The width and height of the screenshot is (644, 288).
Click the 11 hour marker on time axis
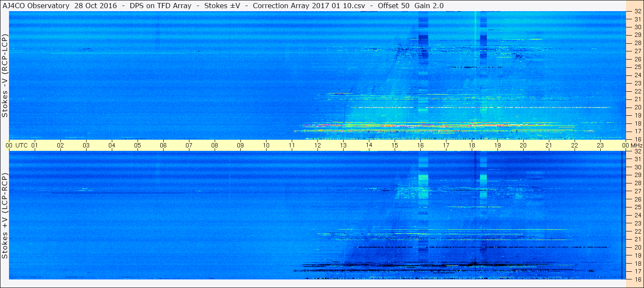click(292, 146)
